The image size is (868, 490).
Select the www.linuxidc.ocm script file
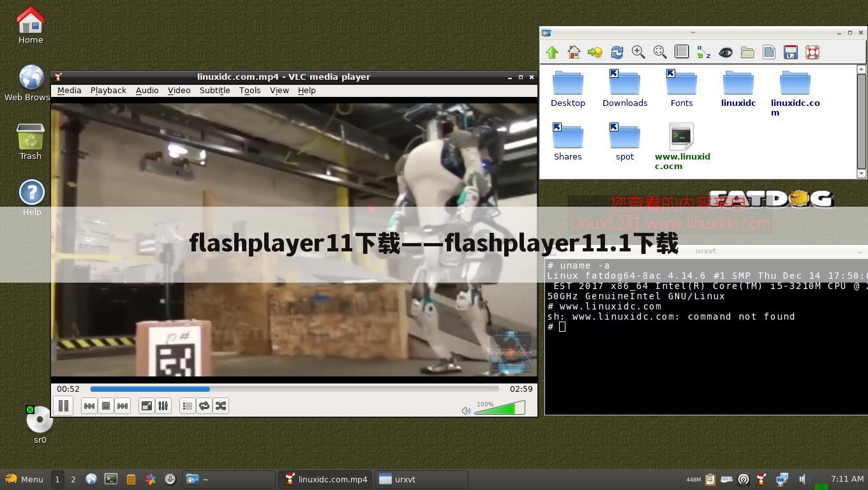(x=682, y=147)
